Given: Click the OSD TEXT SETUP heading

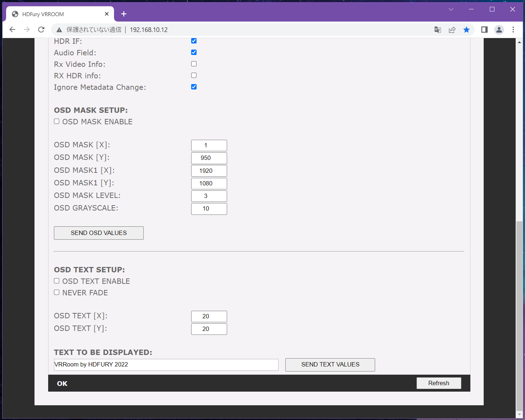Looking at the screenshot, I should coord(89,270).
